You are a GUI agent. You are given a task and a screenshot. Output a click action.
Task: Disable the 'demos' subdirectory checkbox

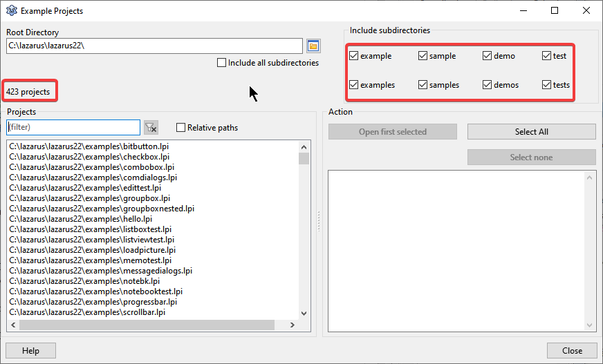488,85
